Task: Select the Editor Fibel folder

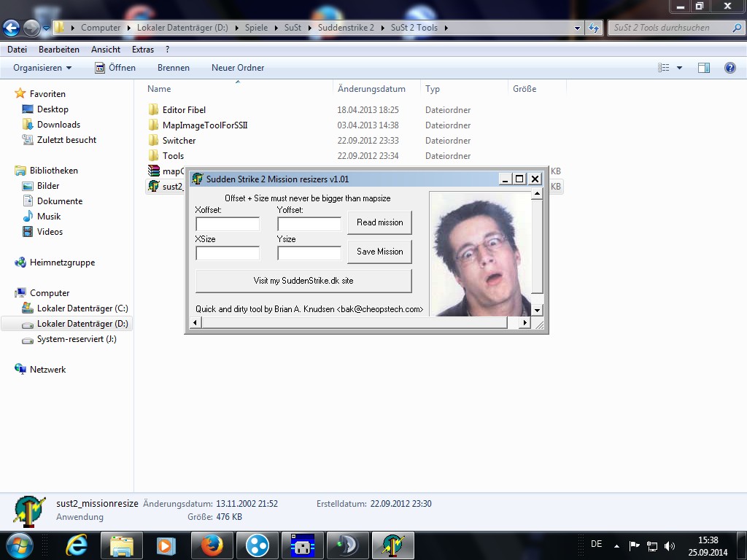Action: [184, 110]
